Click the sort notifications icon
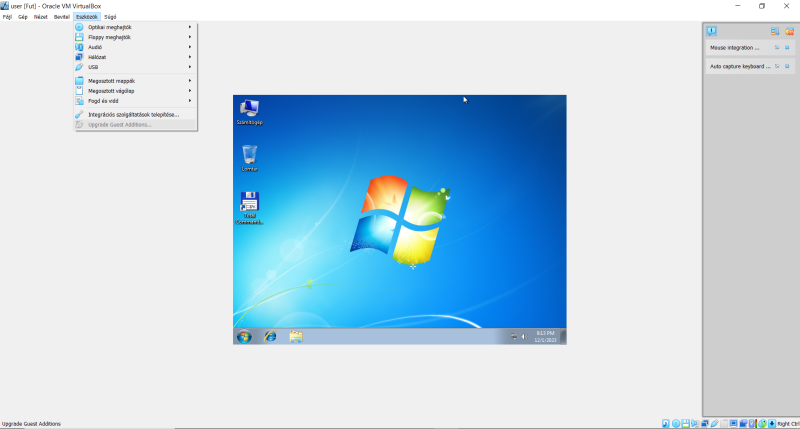This screenshot has height=429, width=800. pos(775,31)
